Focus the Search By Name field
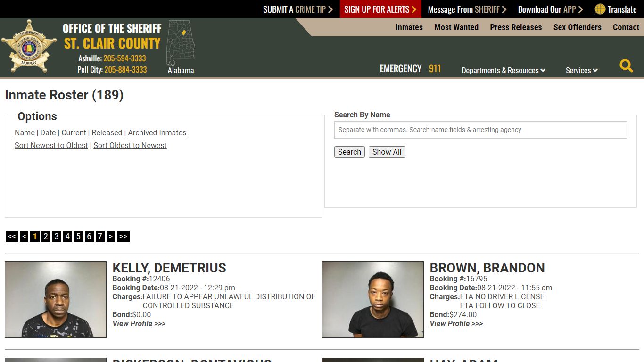The height and width of the screenshot is (362, 644). pyautogui.click(x=480, y=130)
